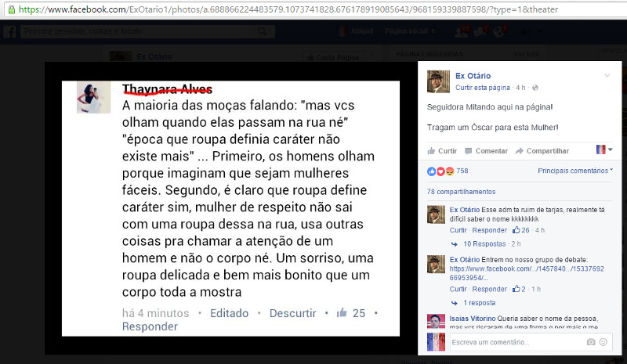Click the globe privacy icon beside 4 h

click(x=535, y=88)
